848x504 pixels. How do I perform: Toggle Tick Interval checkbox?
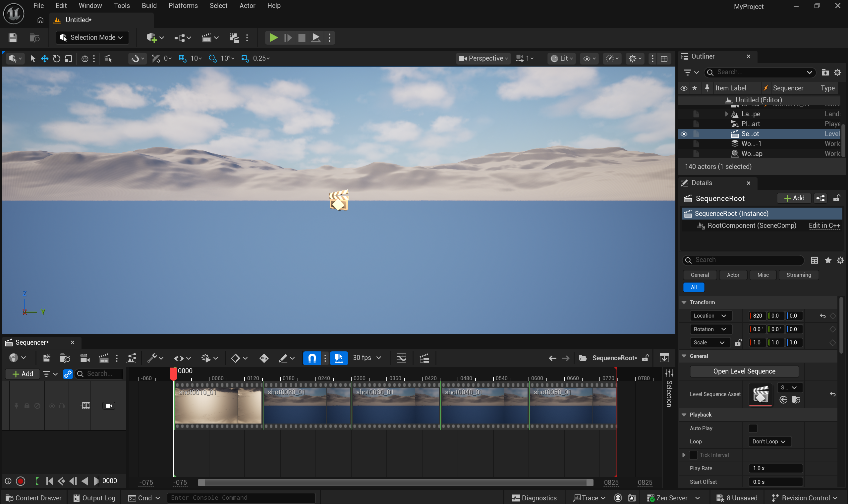[x=693, y=455]
